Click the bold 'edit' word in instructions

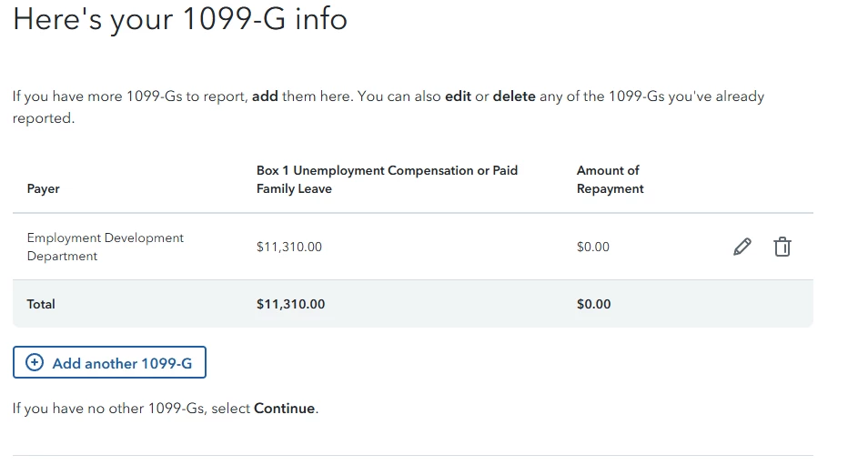pos(458,96)
